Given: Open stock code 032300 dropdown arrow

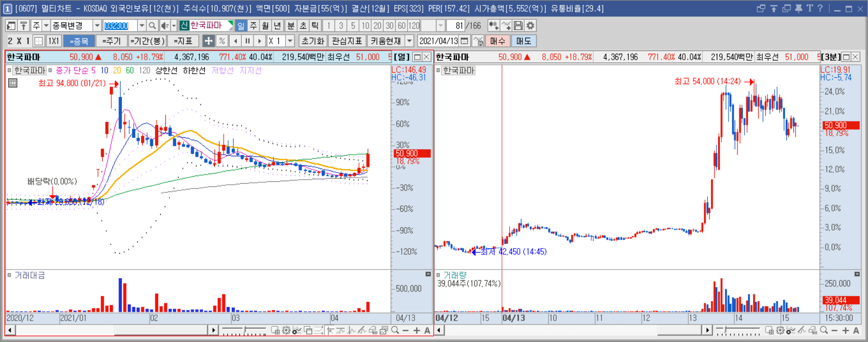Looking at the screenshot, I should click(x=141, y=26).
